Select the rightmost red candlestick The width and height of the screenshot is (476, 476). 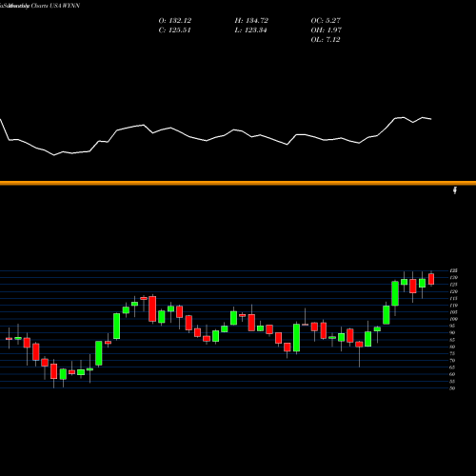point(431,279)
